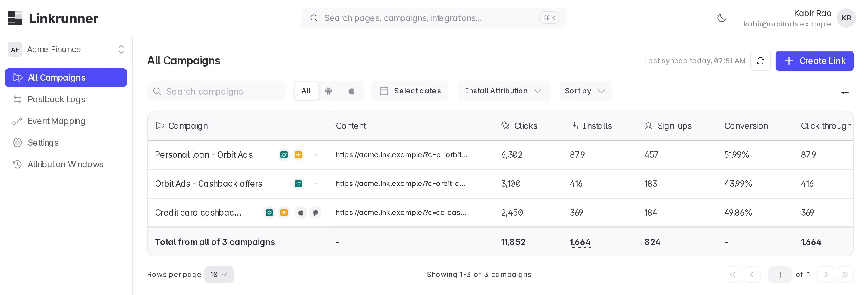
Task: Open the Event Mapping page
Action: (x=66, y=121)
